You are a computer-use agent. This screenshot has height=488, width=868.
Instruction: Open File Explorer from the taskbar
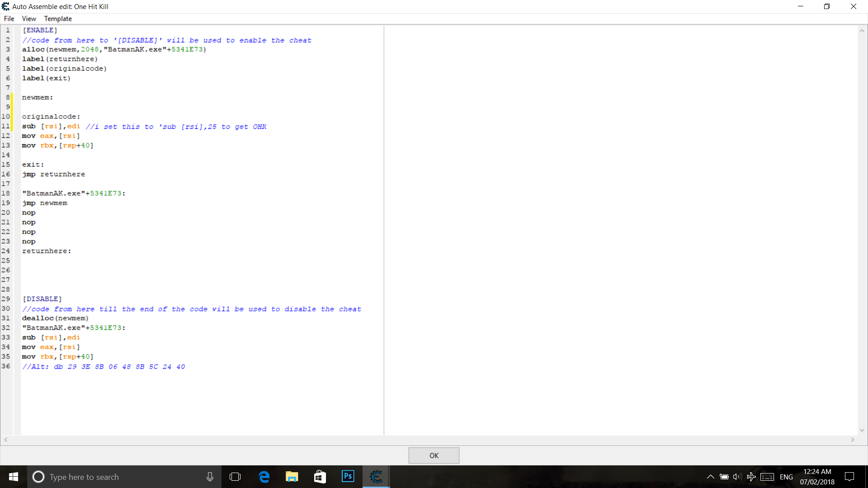click(x=292, y=477)
